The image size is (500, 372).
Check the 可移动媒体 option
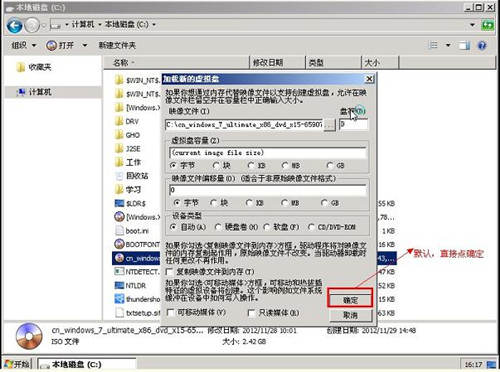click(170, 313)
